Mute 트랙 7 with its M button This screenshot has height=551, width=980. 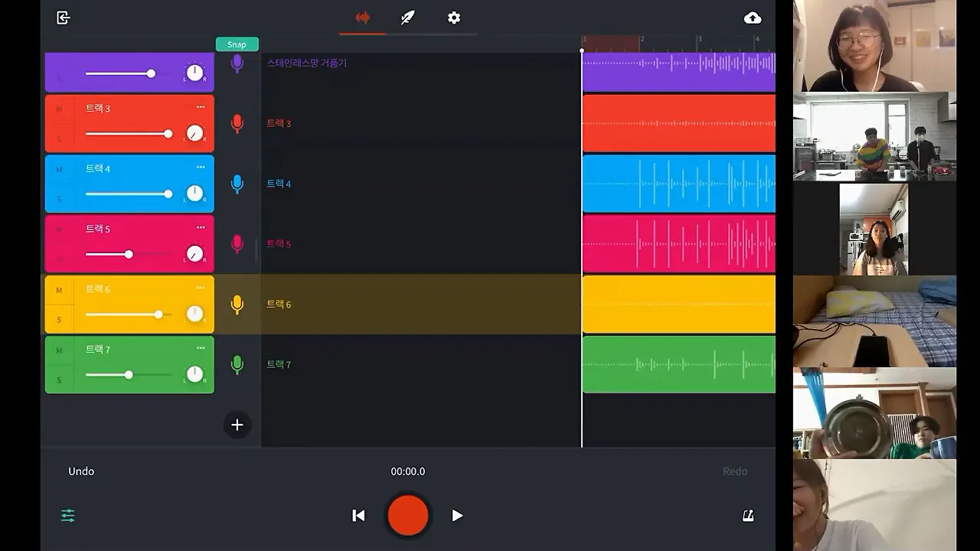click(59, 350)
